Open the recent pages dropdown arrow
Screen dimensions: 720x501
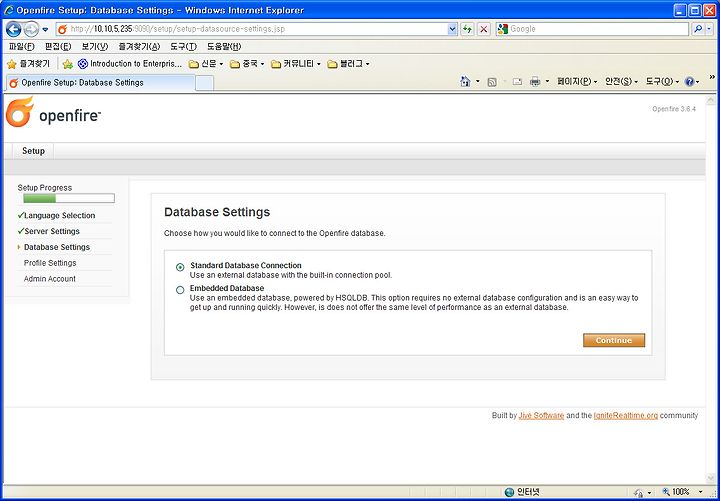click(45, 29)
